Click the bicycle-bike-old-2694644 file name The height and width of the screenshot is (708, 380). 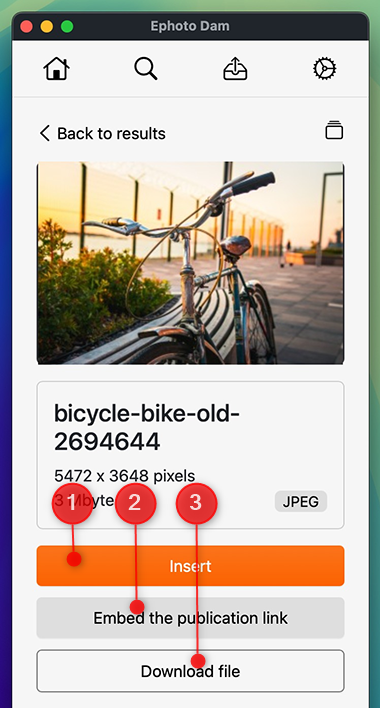[147, 428]
